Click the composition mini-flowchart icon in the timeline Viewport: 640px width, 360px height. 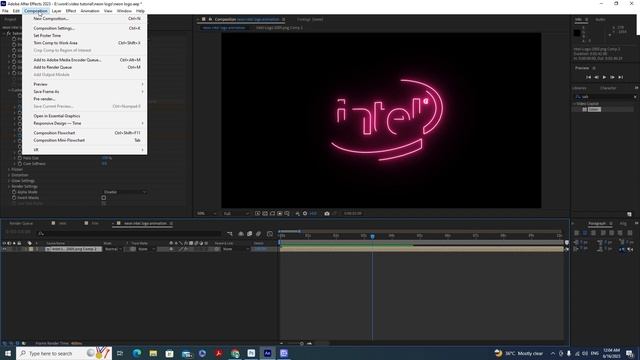point(230,234)
